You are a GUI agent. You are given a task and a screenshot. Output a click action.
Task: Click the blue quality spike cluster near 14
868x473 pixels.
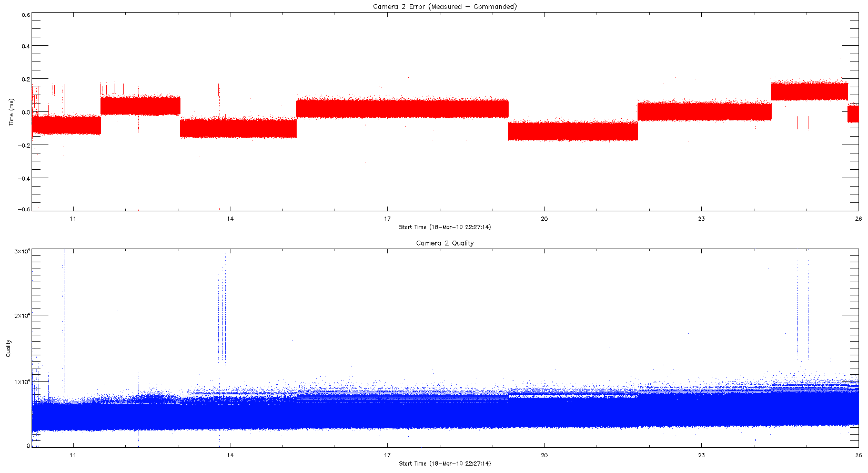click(221, 321)
